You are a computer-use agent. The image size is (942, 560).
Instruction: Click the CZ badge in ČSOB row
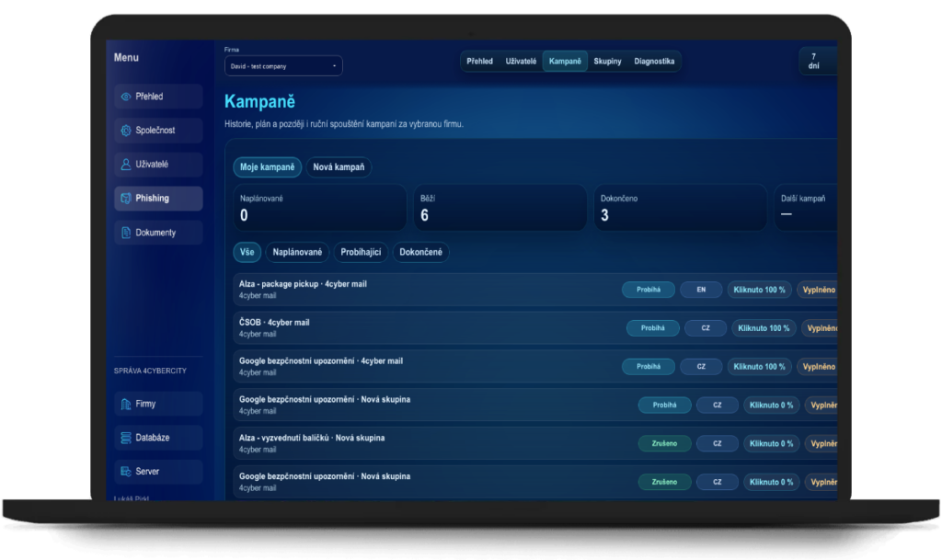pos(706,328)
